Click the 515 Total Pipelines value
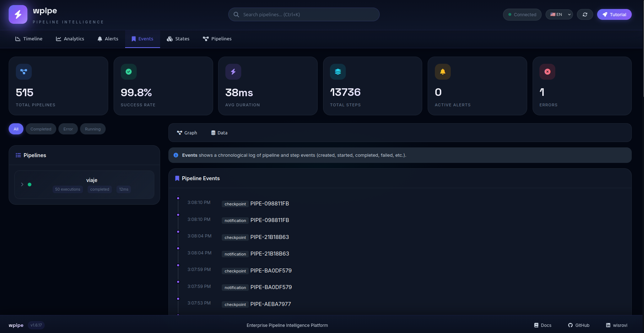Screen dimensions: 644x333 click(x=25, y=93)
